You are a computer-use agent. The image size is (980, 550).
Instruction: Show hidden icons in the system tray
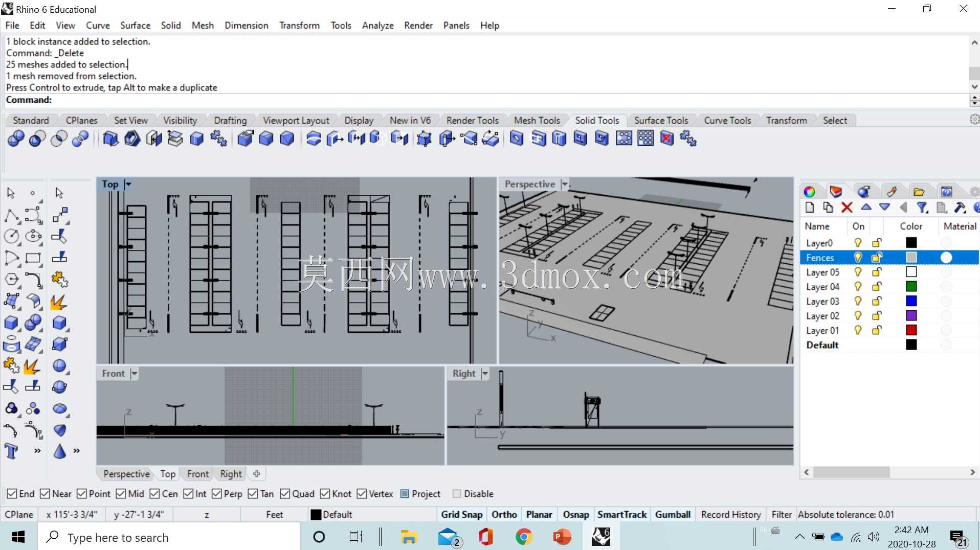tap(799, 537)
